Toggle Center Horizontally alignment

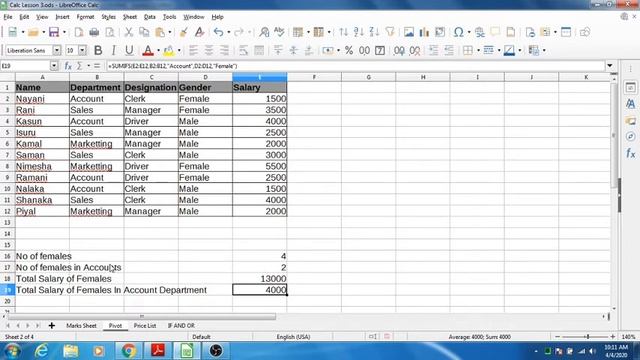point(209,50)
